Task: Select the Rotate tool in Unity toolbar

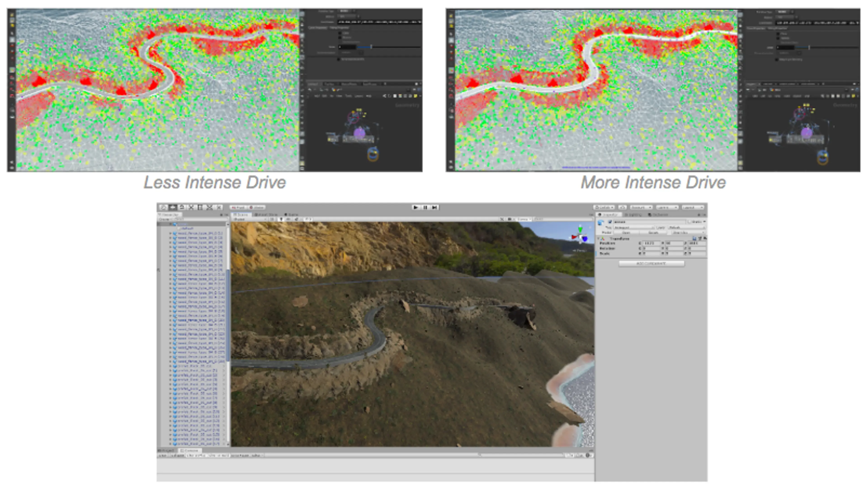Action: pos(182,207)
